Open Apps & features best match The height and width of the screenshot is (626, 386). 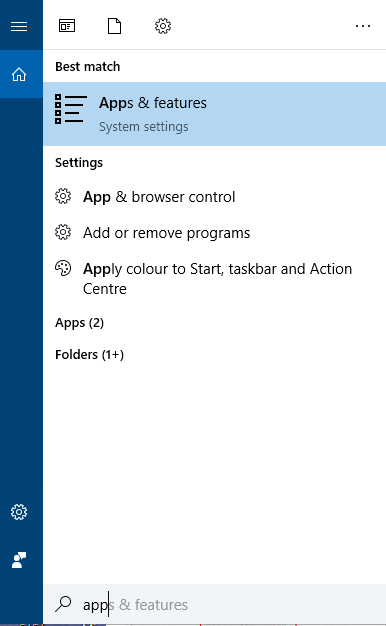pos(214,114)
